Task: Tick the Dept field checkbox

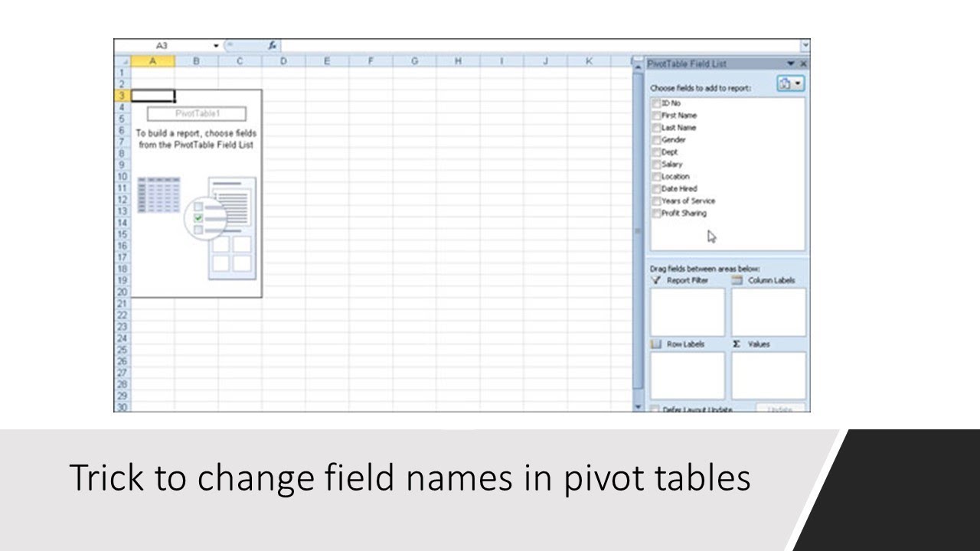Action: coord(656,152)
